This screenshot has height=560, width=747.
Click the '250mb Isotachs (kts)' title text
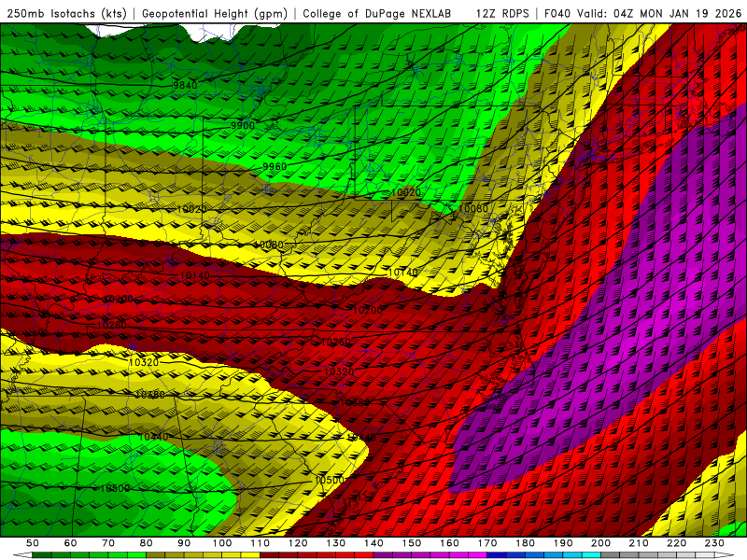point(67,13)
